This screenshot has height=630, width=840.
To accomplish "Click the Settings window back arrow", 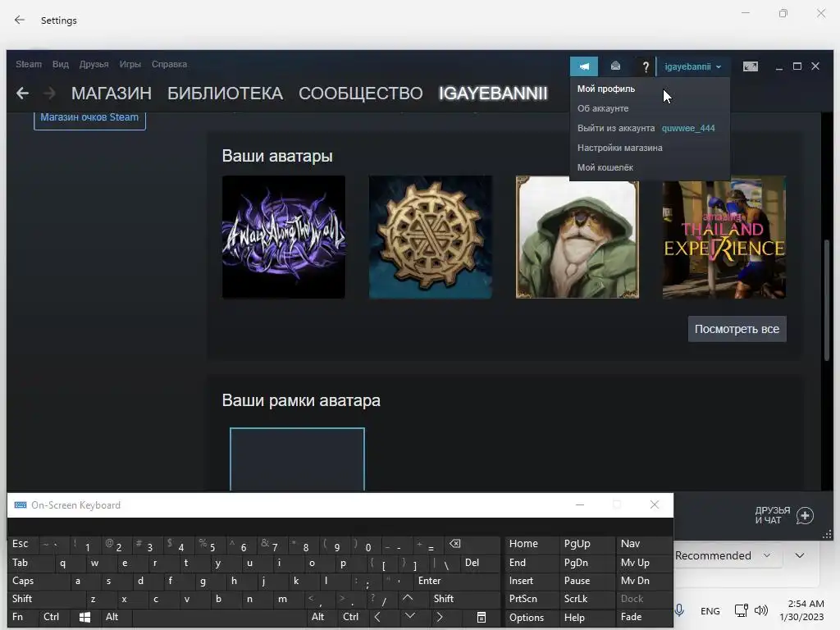I will click(x=20, y=20).
